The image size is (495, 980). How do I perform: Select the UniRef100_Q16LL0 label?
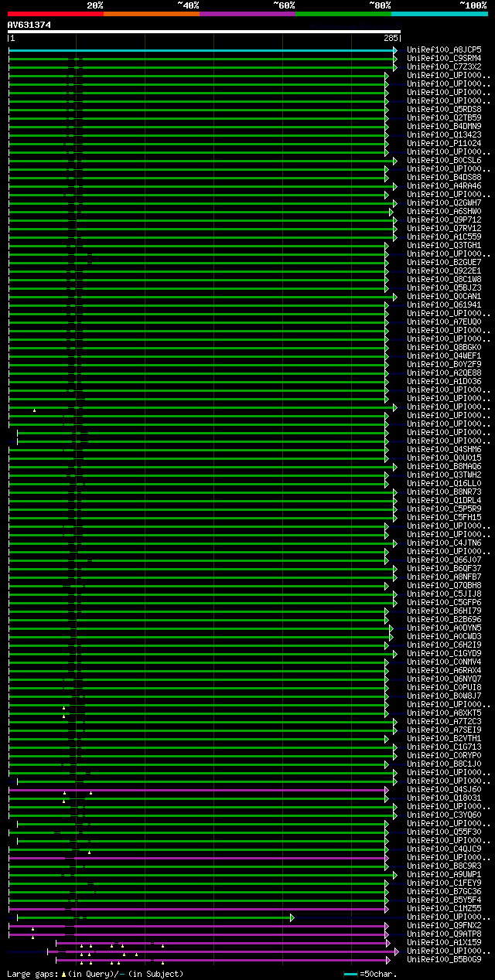point(444,483)
